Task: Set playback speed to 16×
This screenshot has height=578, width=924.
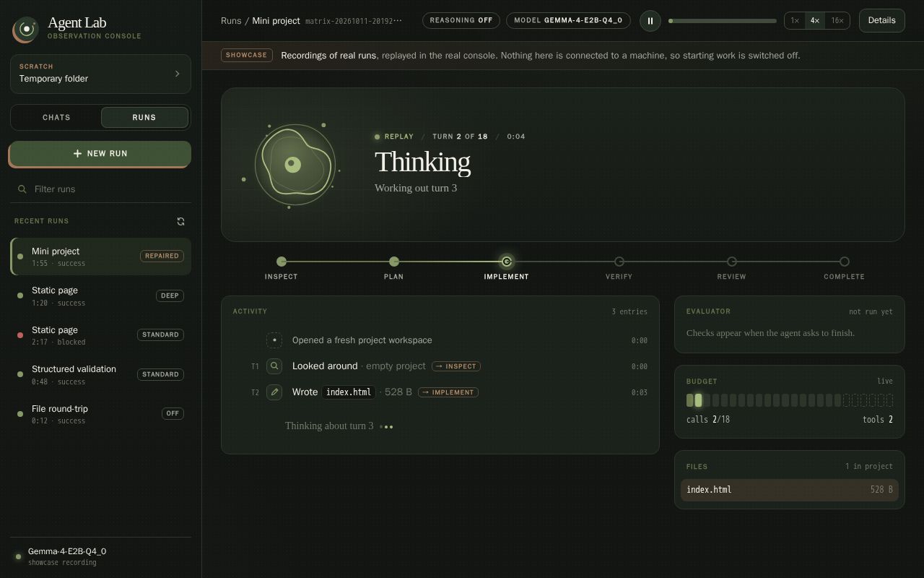Action: [837, 20]
